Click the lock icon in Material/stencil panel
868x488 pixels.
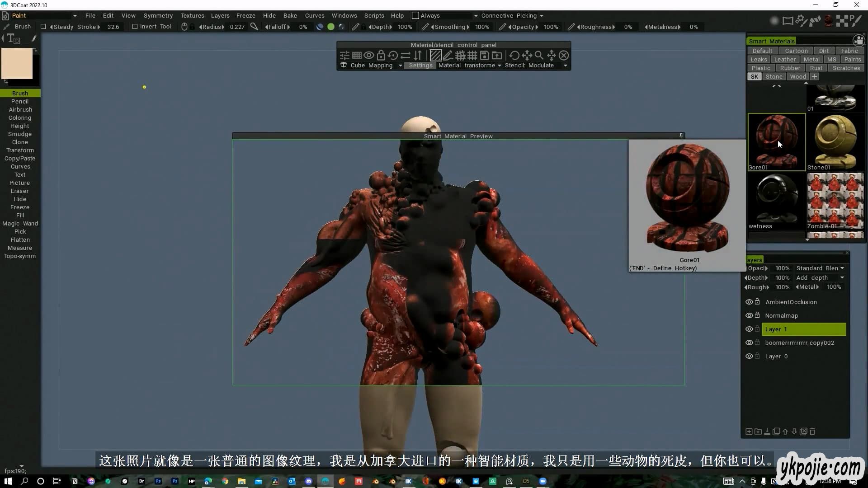(381, 56)
